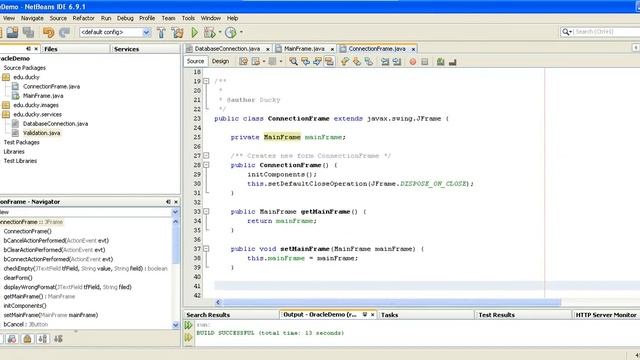Start macro recording with red circle icon
This screenshot has height=360, width=640.
pos(413,62)
